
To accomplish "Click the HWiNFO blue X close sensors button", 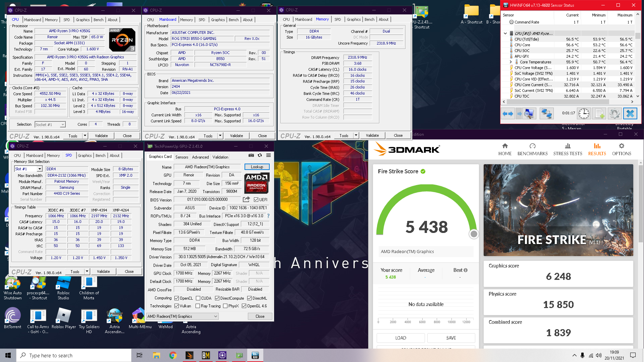I will coord(630,114).
